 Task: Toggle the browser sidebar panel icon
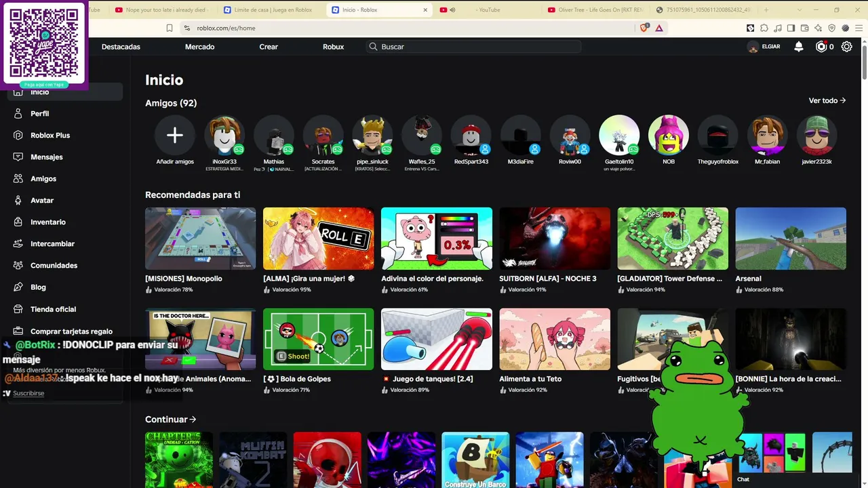pyautogui.click(x=791, y=28)
